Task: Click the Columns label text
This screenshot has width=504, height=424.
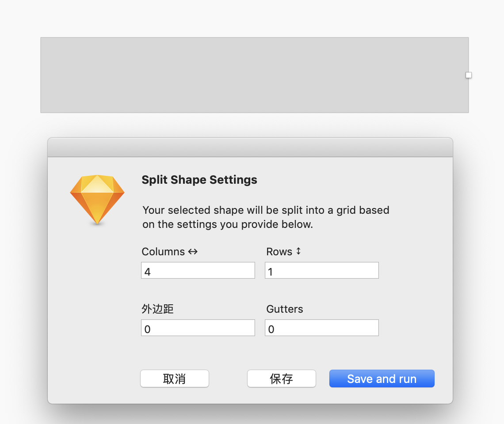Action: [x=163, y=252]
